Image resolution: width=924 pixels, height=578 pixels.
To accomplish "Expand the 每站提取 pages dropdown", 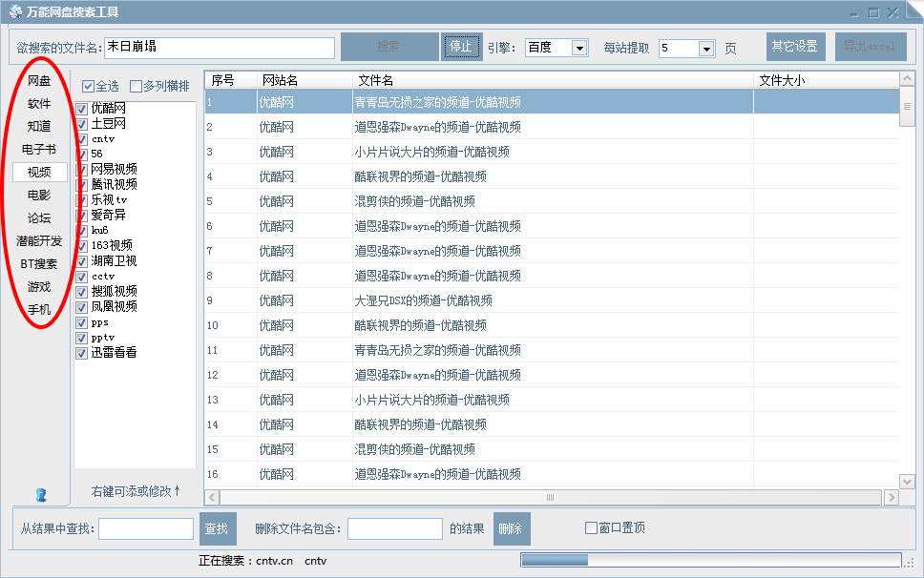I will tap(706, 49).
